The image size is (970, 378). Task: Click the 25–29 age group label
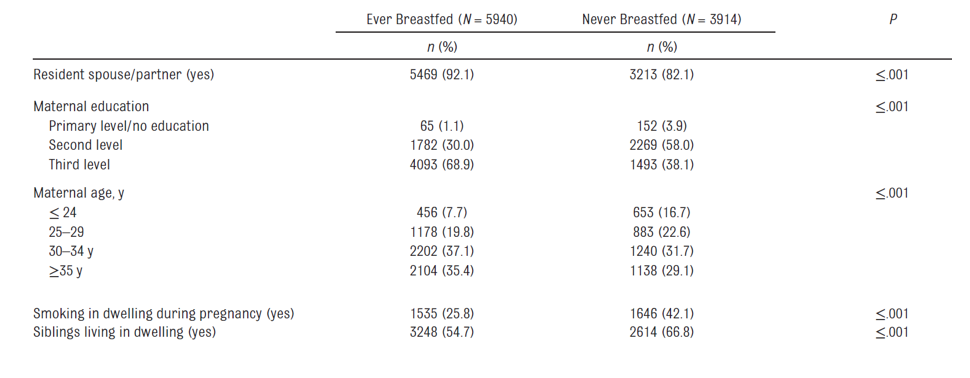[x=66, y=232]
